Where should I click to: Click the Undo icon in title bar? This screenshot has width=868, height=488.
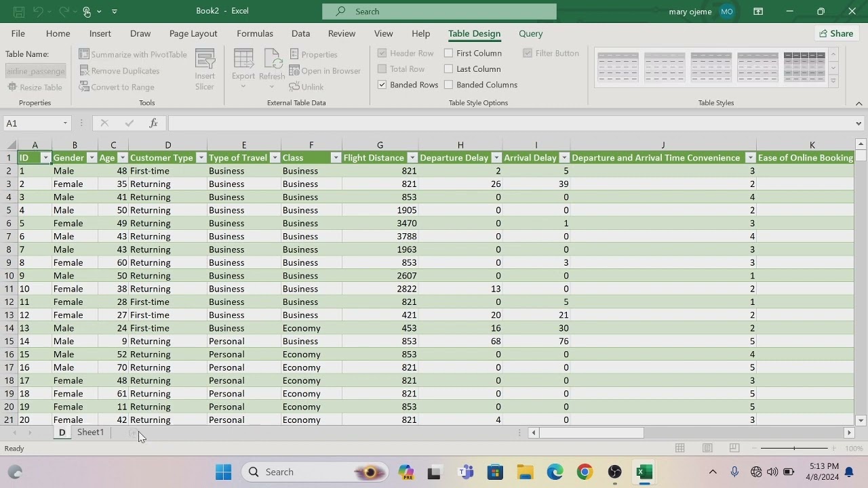(x=39, y=12)
